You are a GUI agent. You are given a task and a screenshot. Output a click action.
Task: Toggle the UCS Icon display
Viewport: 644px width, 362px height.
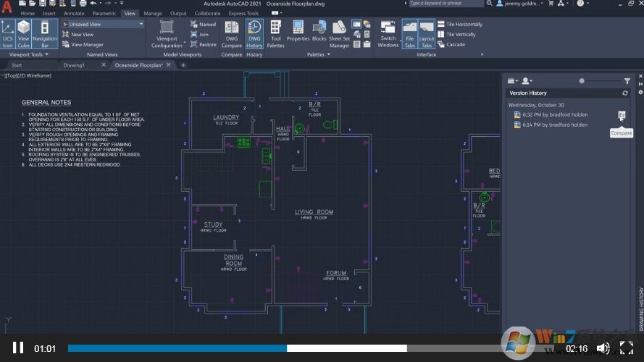click(x=7, y=33)
